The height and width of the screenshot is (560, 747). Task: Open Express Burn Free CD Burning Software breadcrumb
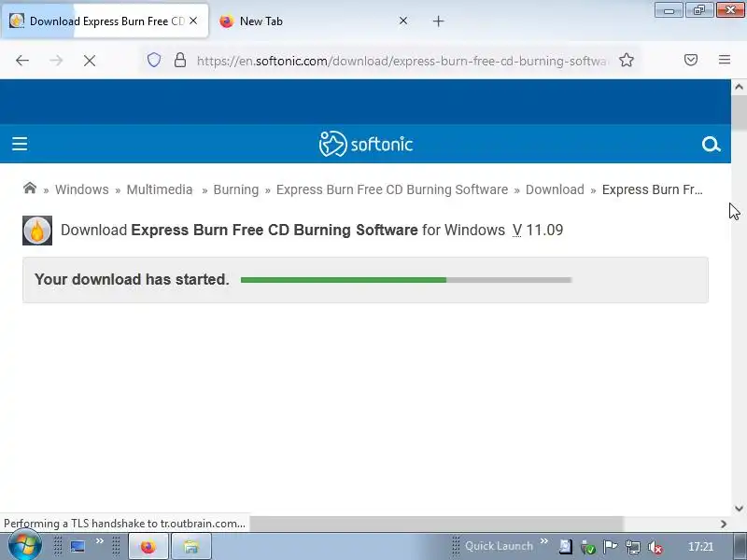point(392,189)
